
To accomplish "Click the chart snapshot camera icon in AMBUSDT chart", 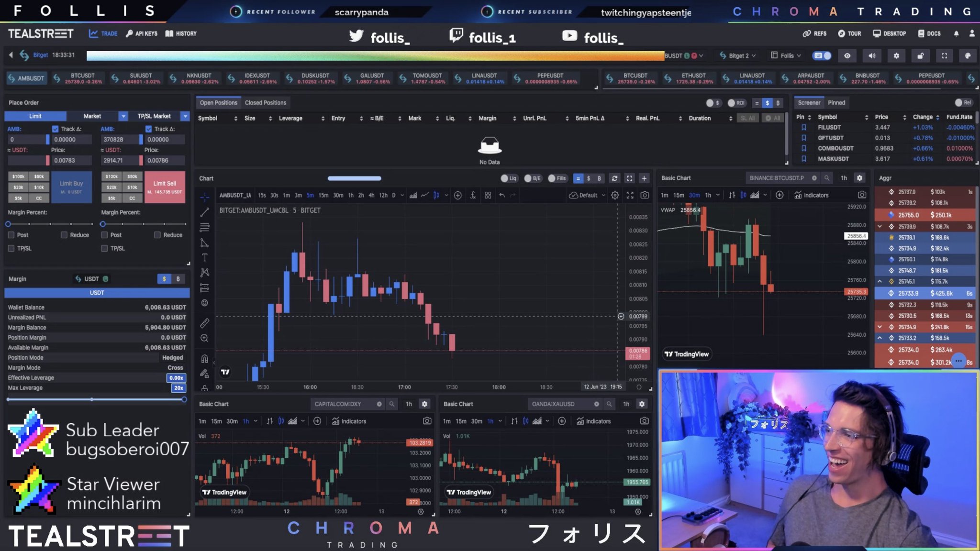I will pos(645,195).
